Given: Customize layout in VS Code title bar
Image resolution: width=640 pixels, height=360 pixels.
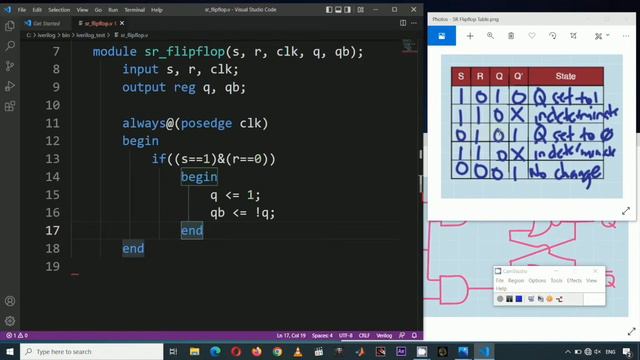Looking at the screenshot, I should (x=360, y=9).
